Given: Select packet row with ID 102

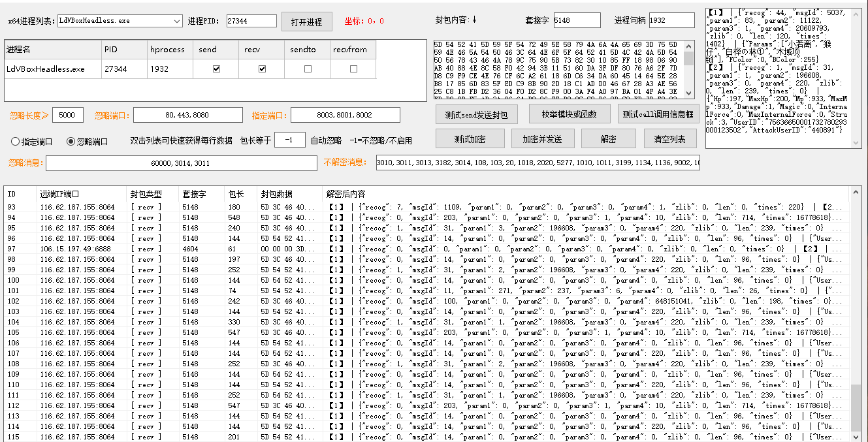Looking at the screenshot, I should [426, 301].
